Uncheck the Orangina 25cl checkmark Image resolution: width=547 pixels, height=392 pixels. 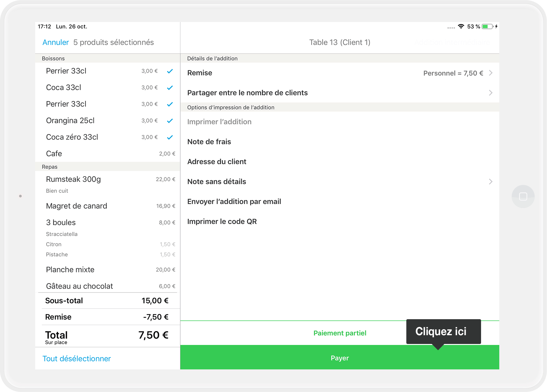[x=170, y=121]
